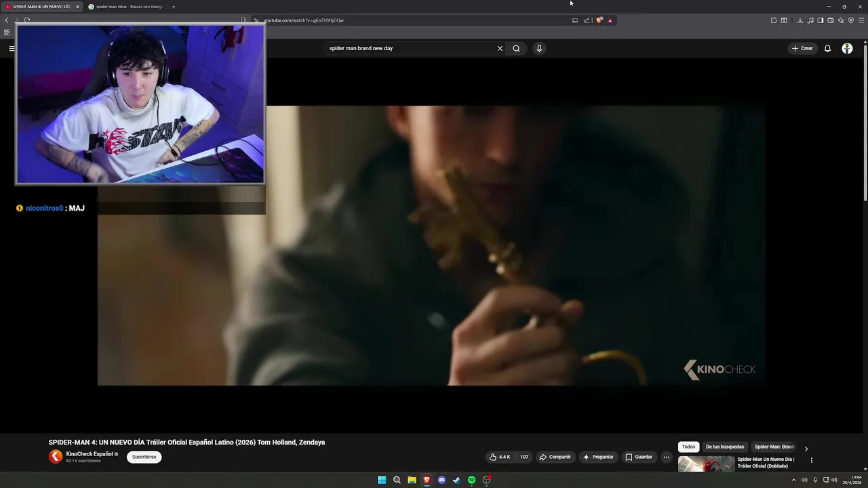Open the YouTube account avatar menu
The width and height of the screenshot is (868, 488).
[847, 48]
